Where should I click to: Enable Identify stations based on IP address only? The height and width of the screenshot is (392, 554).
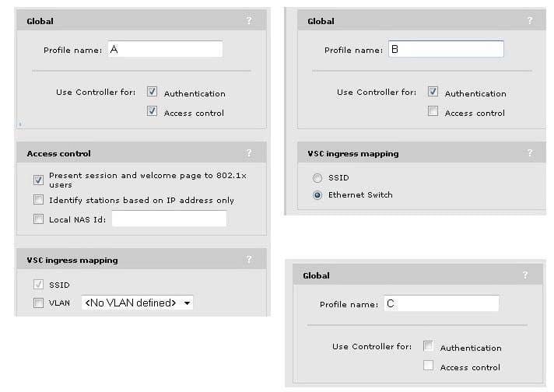pyautogui.click(x=39, y=200)
